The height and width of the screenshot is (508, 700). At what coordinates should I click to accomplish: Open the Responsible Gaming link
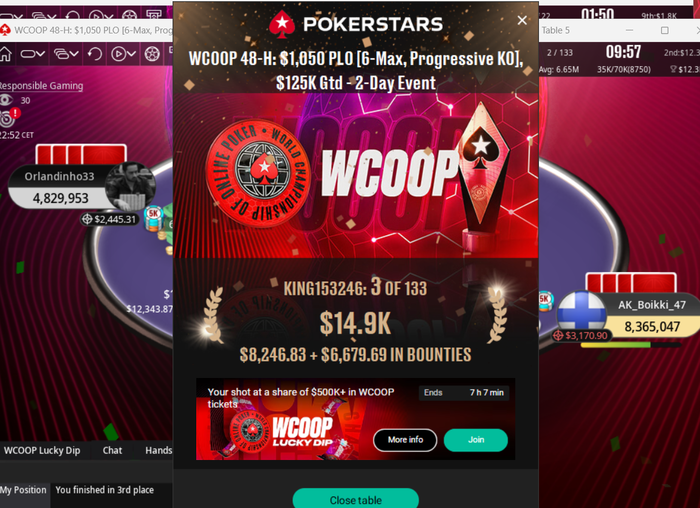pos(41,85)
